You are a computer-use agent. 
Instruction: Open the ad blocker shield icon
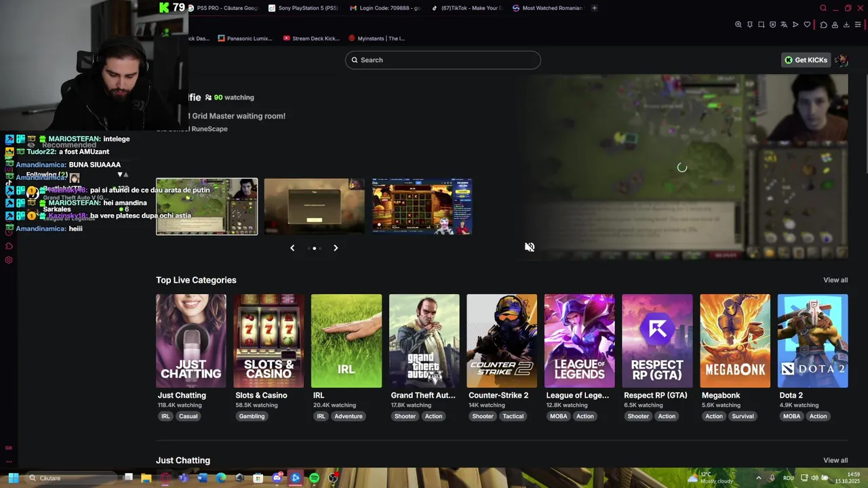point(772,24)
